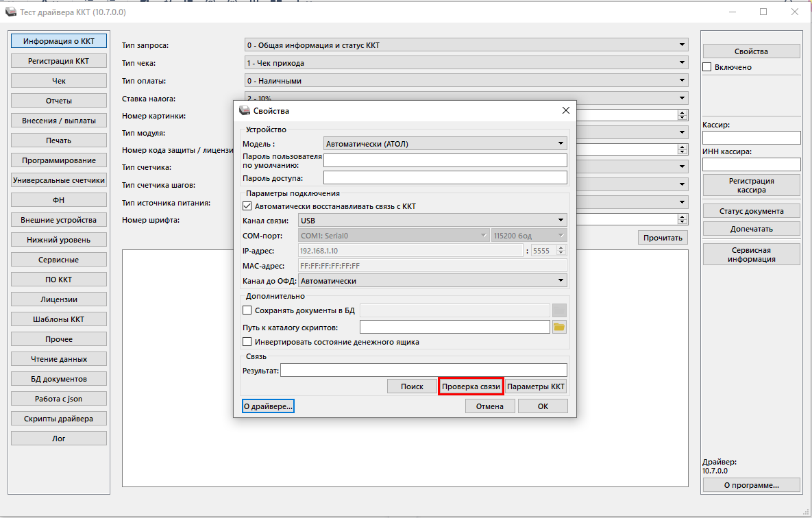Close the Свойства dialog with X
This screenshot has height=518, width=812.
[565, 110]
